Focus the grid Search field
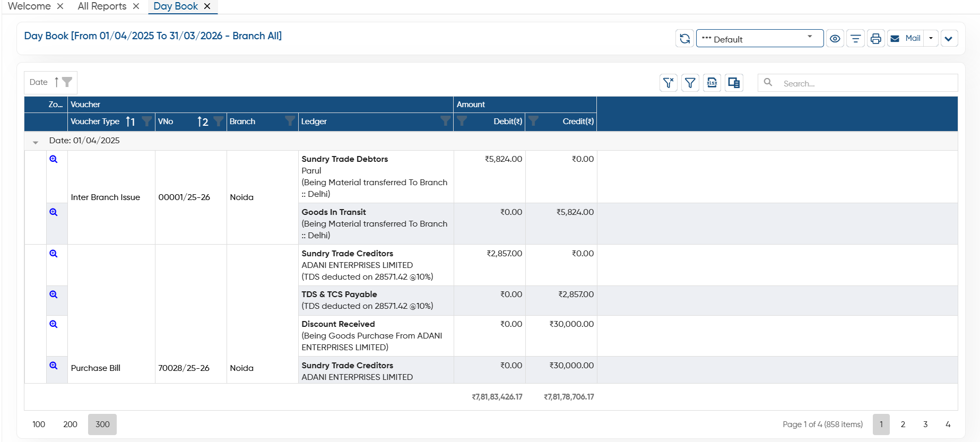 pos(858,83)
